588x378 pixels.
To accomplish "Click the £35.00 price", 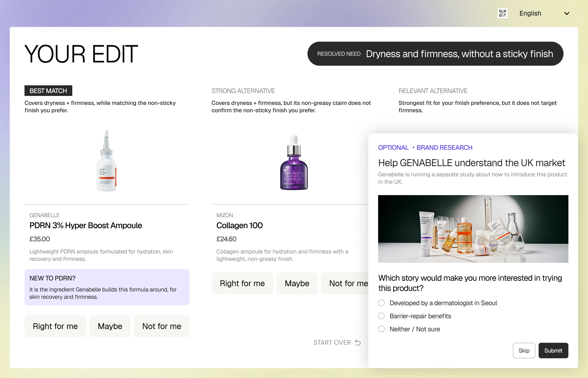I will (x=40, y=239).
